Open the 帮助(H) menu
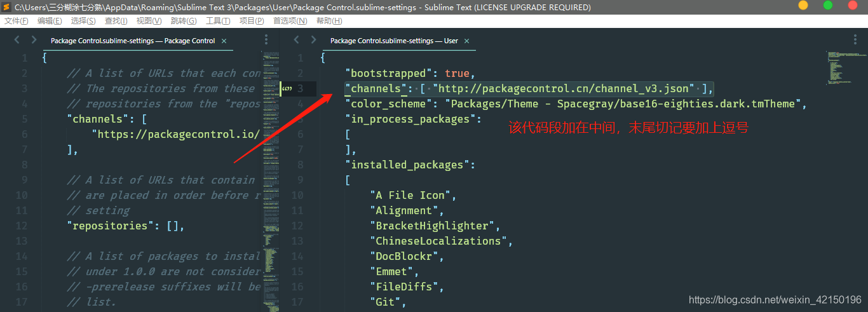Image resolution: width=868 pixels, height=312 pixels. pos(329,21)
